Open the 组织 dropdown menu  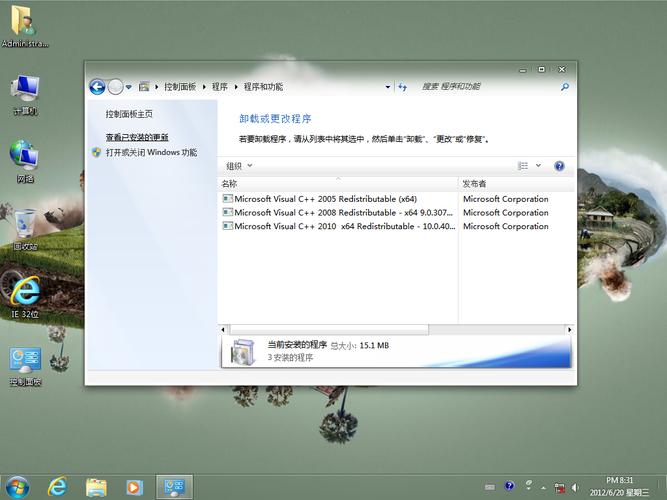(239, 166)
